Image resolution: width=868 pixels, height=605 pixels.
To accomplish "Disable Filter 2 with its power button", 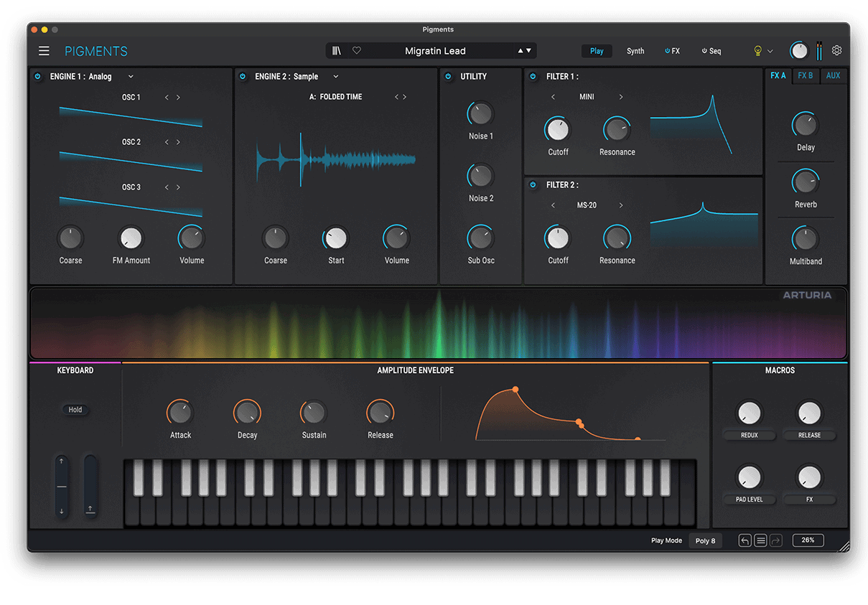I will [x=533, y=185].
